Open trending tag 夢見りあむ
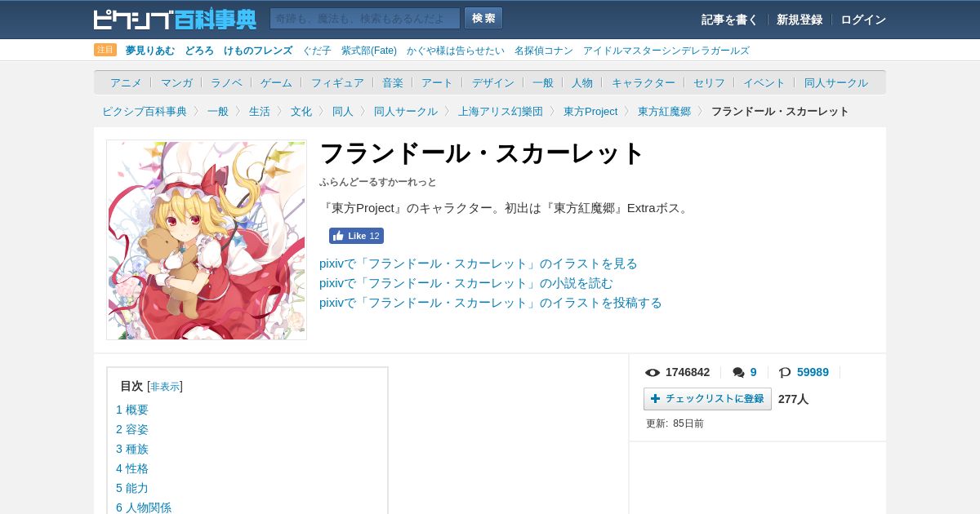Screen dimensions: 980x514 (150, 51)
